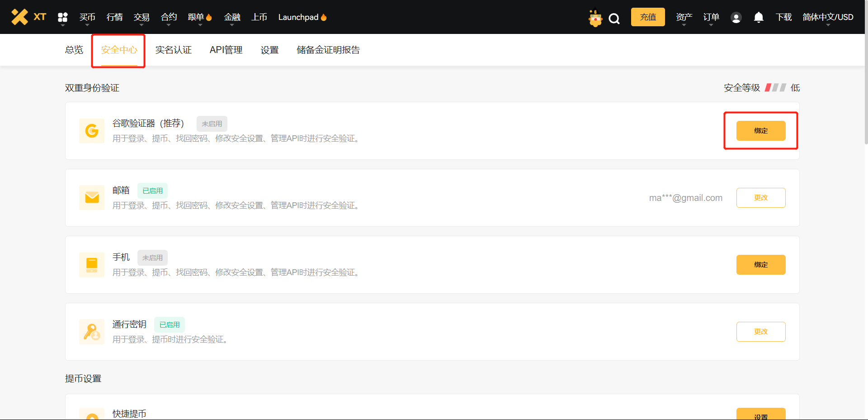
Task: Click the 充值 deposit button
Action: (x=648, y=17)
